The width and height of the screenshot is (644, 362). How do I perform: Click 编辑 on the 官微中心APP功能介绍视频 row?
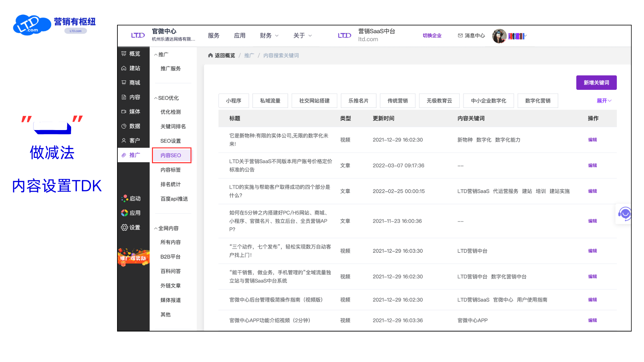click(592, 320)
